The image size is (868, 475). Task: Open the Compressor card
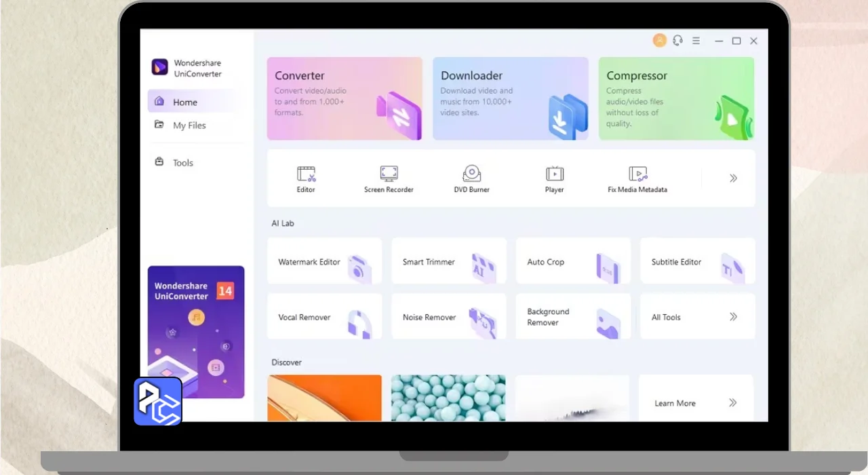[676, 98]
